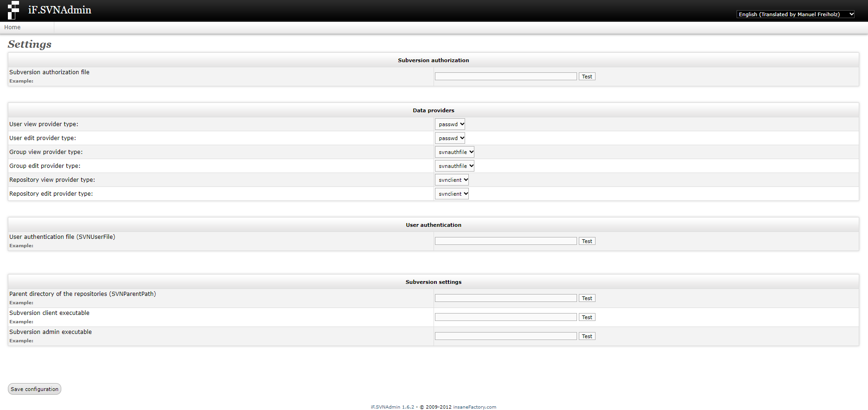Open the Home menu item
Viewport: 868px width, 410px height.
13,27
